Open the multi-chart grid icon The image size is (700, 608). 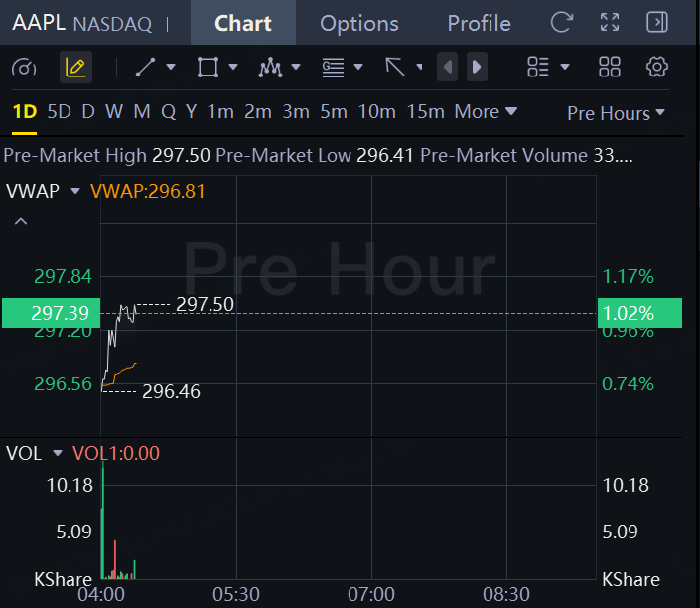pos(610,67)
